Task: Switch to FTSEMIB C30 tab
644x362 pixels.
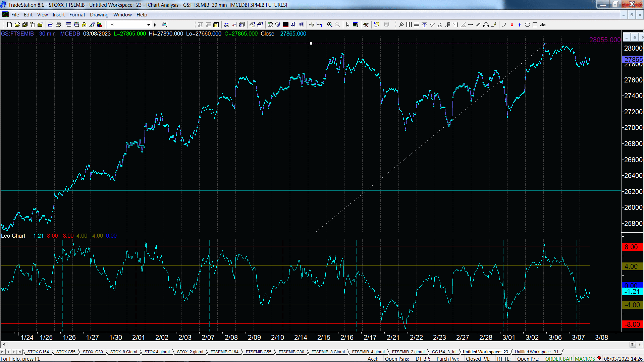Action: coord(291,352)
